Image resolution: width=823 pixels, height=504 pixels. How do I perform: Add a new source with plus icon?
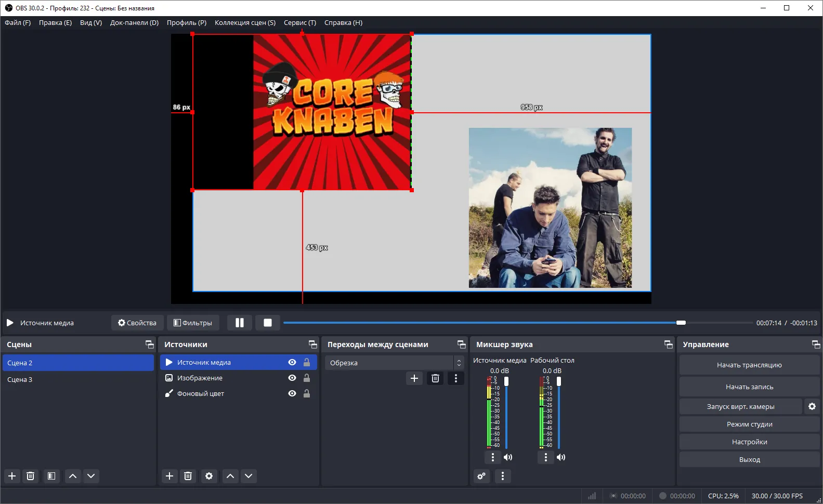[169, 476]
